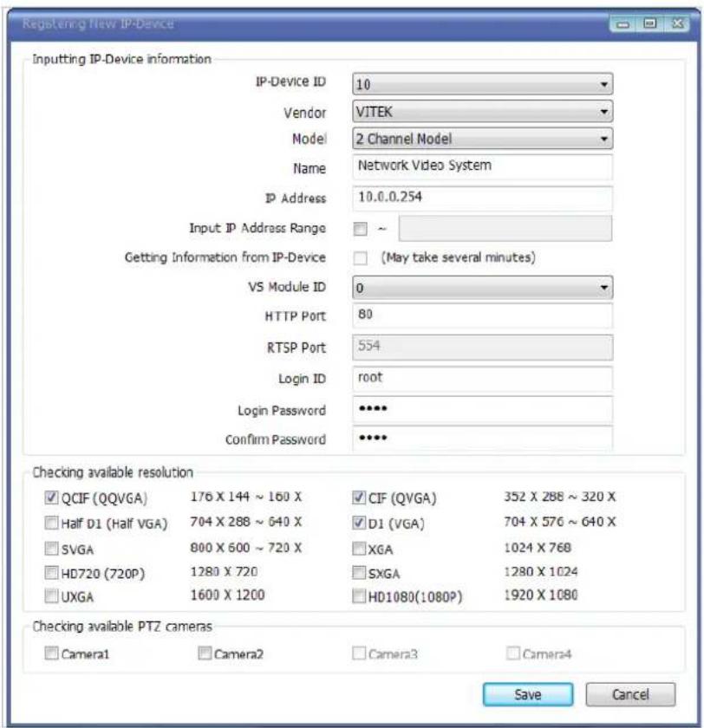
Task: Uncheck the D1 (VGA) resolution
Action: [x=358, y=523]
